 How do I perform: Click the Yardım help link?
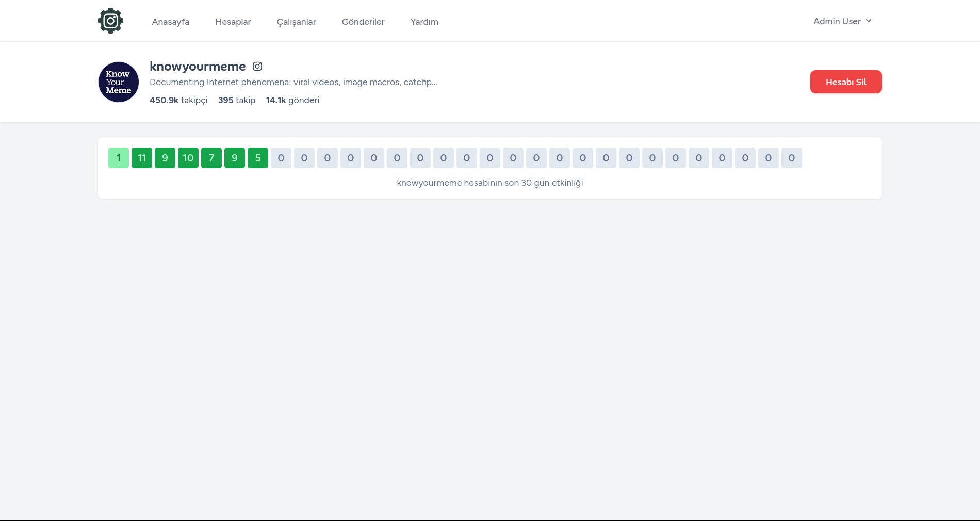(x=424, y=22)
